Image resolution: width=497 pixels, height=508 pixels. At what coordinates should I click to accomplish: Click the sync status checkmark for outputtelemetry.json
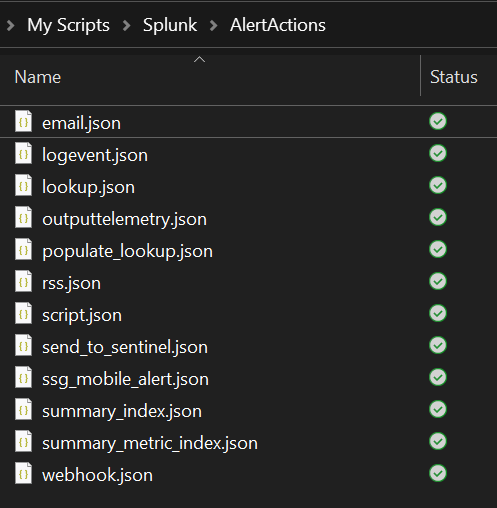438,217
